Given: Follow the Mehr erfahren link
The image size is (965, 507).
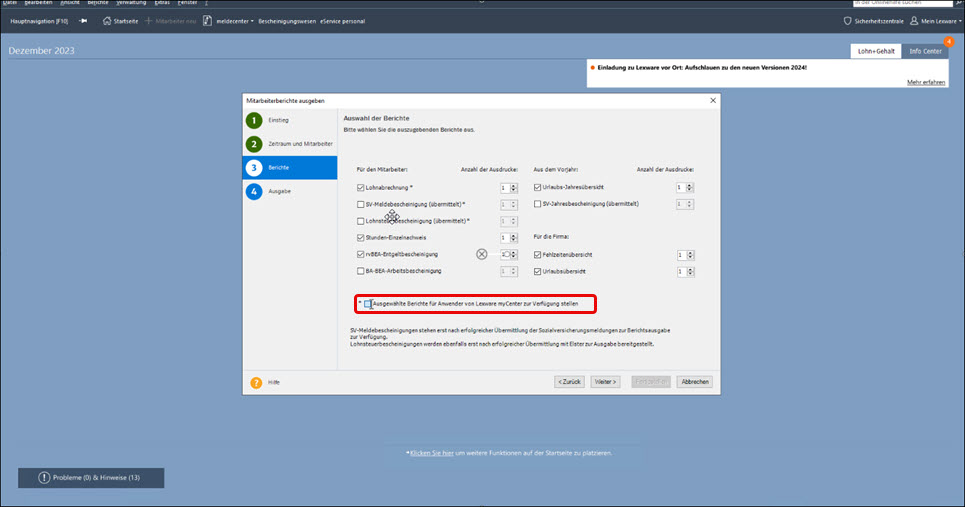Looking at the screenshot, I should 926,82.
